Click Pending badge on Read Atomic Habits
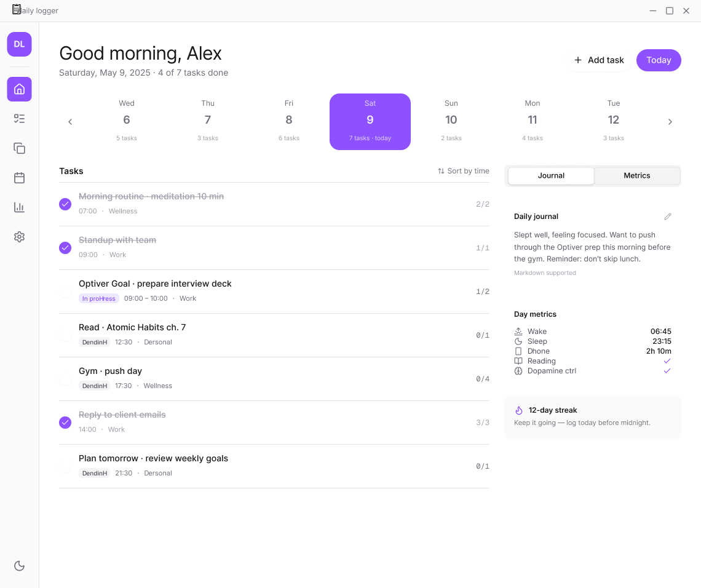 coord(95,342)
